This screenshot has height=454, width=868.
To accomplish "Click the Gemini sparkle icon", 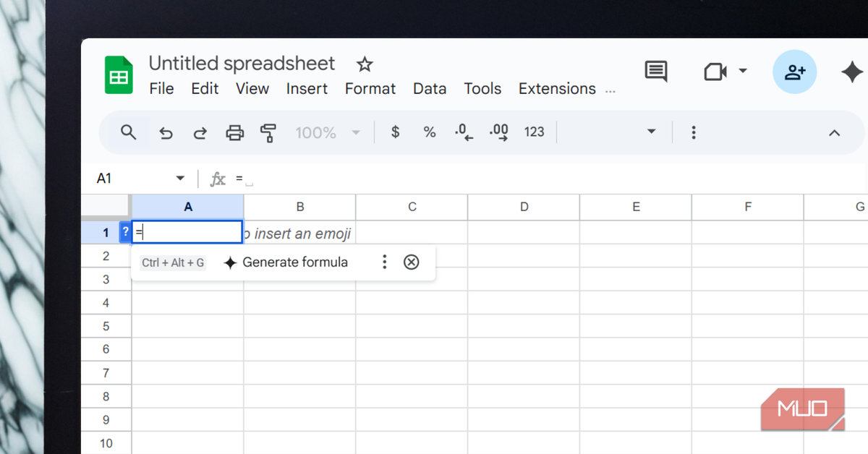I will coord(852,72).
